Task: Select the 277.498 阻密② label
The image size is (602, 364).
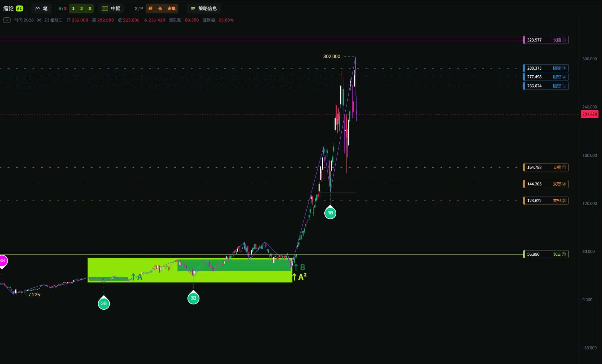Action: click(546, 77)
